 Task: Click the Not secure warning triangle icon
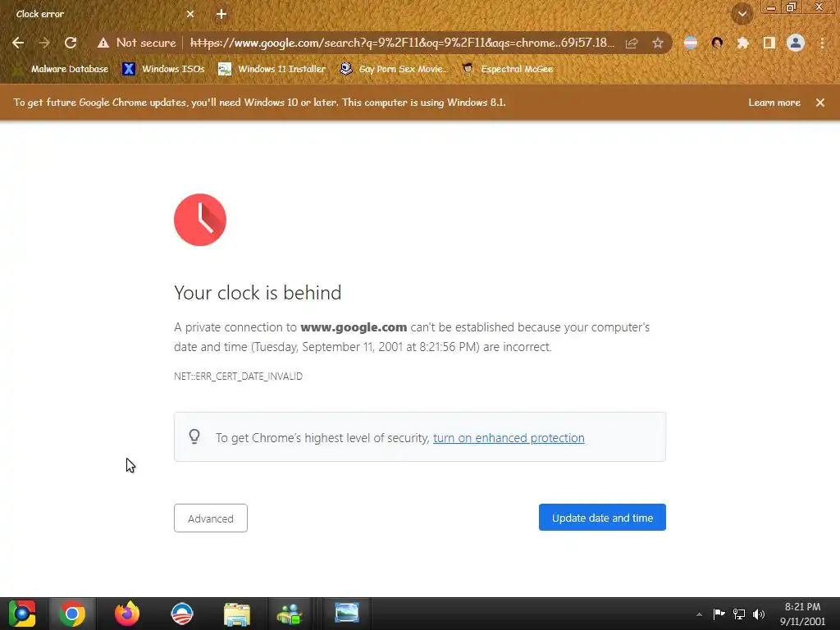click(103, 43)
